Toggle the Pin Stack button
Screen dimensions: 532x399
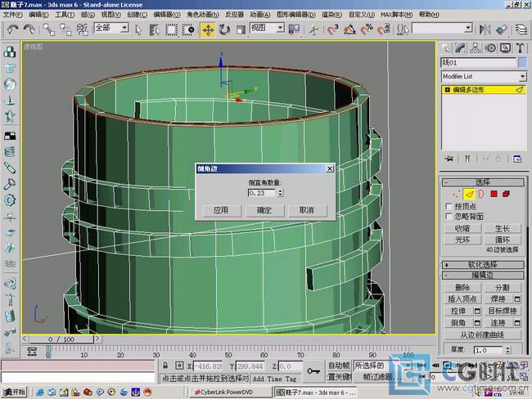[449, 159]
